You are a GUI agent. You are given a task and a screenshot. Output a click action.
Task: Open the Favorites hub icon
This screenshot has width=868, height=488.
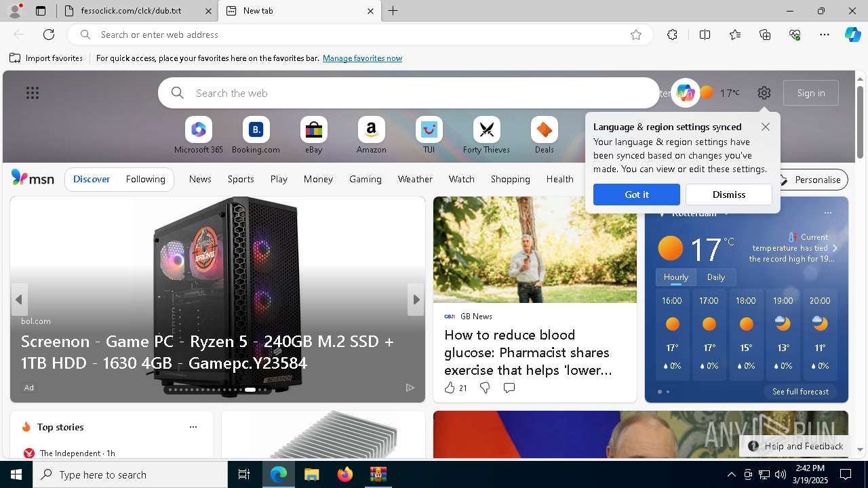735,35
